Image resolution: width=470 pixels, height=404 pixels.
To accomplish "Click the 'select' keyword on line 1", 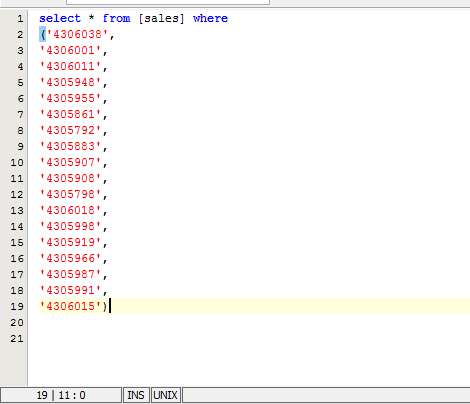I will (60, 18).
